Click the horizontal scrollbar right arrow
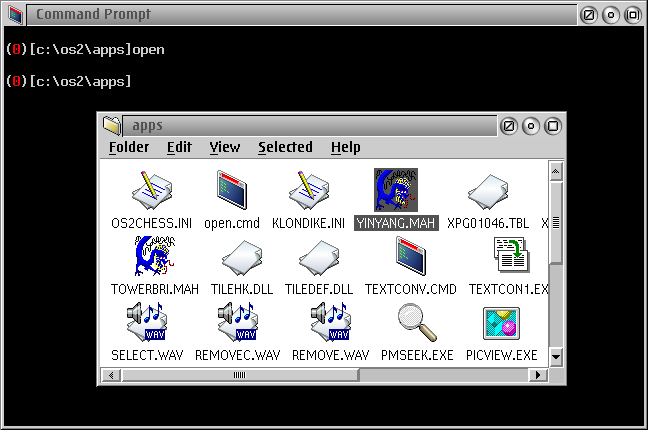648x430 pixels. pyautogui.click(x=538, y=375)
